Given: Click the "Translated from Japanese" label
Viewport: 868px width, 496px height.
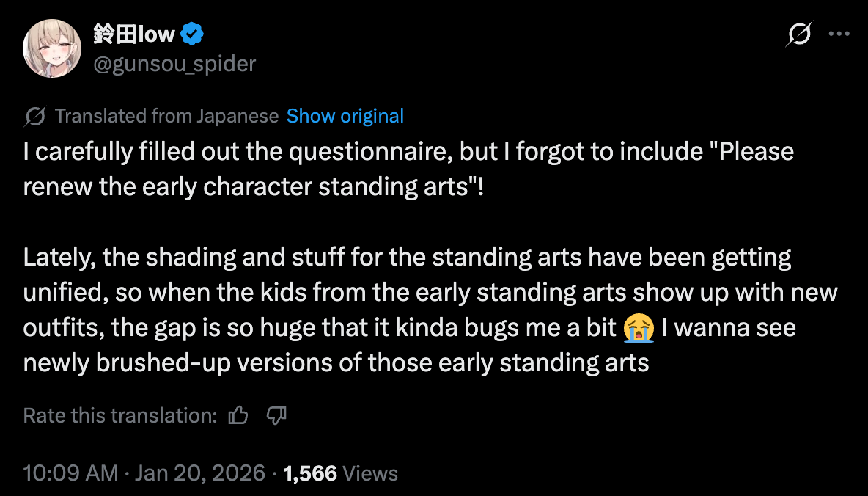Looking at the screenshot, I should pos(166,116).
